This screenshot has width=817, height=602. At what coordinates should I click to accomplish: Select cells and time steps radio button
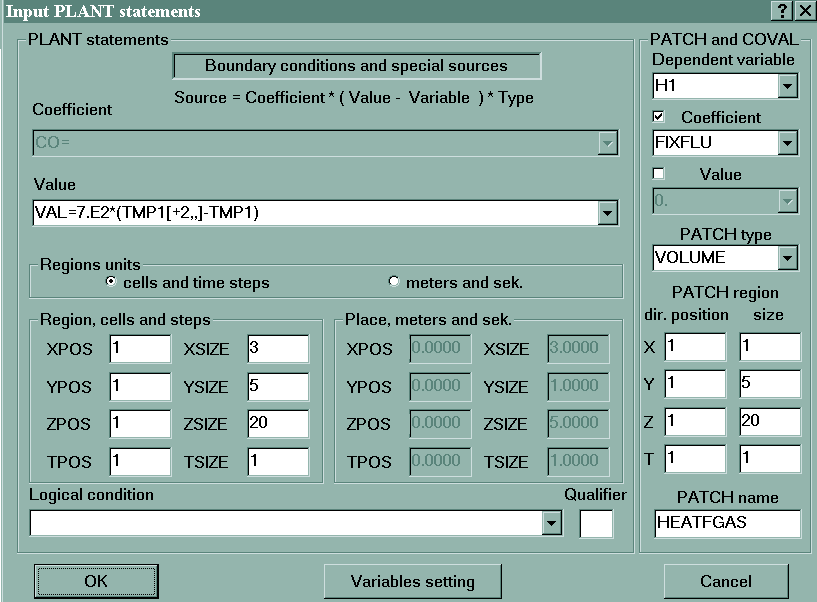[111, 282]
